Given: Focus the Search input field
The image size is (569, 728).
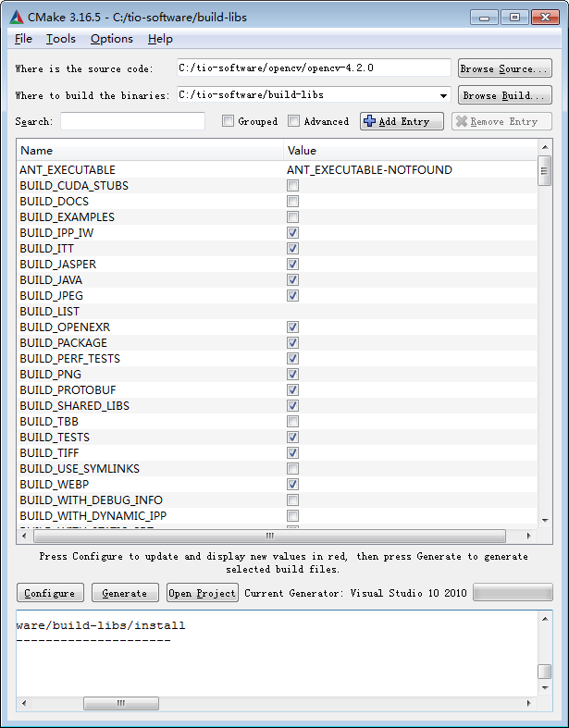Looking at the screenshot, I should 132,121.
